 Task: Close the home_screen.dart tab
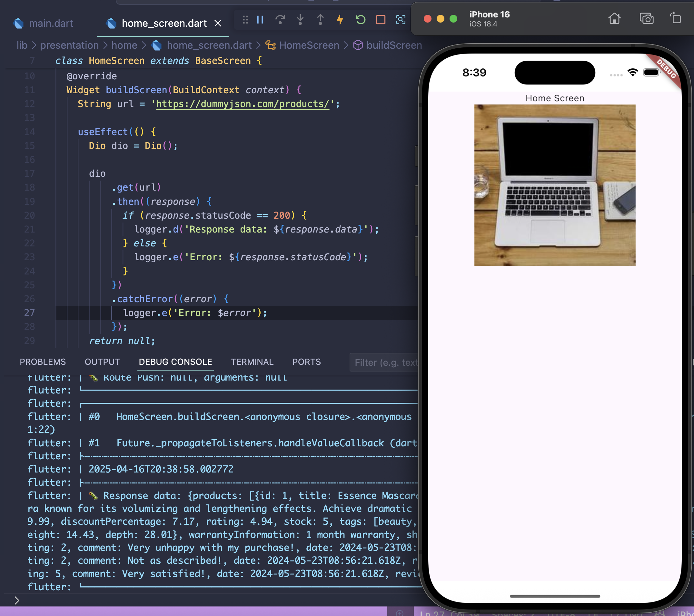(218, 23)
